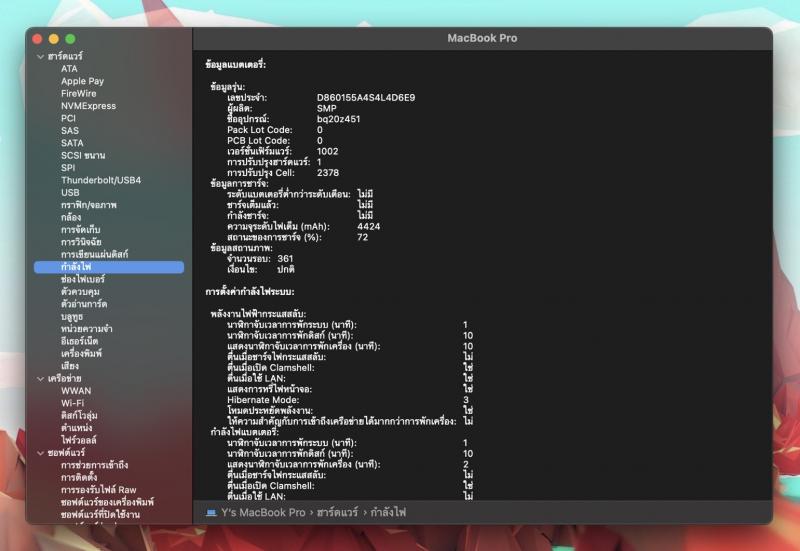
Task: Click battery condition value ปกติ
Action: (286, 269)
